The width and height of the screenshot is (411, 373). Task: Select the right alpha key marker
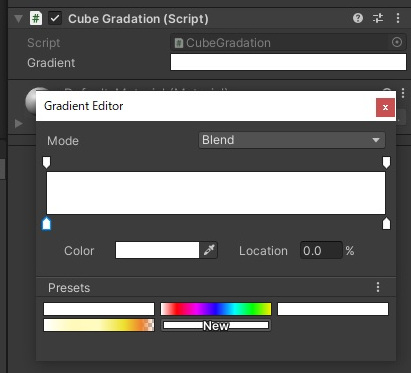(x=386, y=162)
